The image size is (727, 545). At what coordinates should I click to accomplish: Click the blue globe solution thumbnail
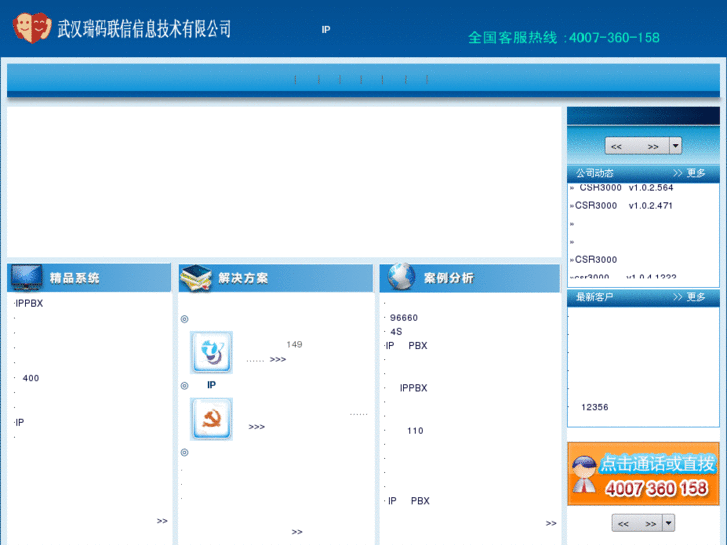click(x=211, y=352)
